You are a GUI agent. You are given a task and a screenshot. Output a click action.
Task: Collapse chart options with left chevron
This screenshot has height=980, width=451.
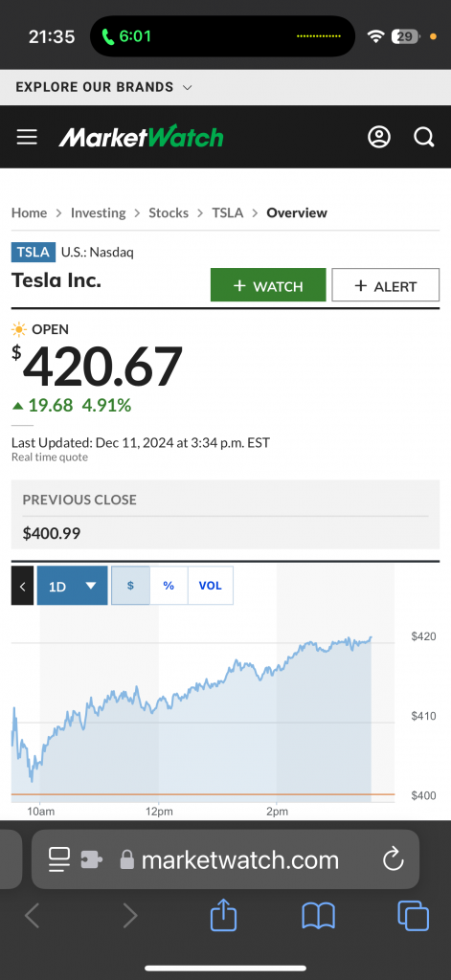pyautogui.click(x=23, y=586)
